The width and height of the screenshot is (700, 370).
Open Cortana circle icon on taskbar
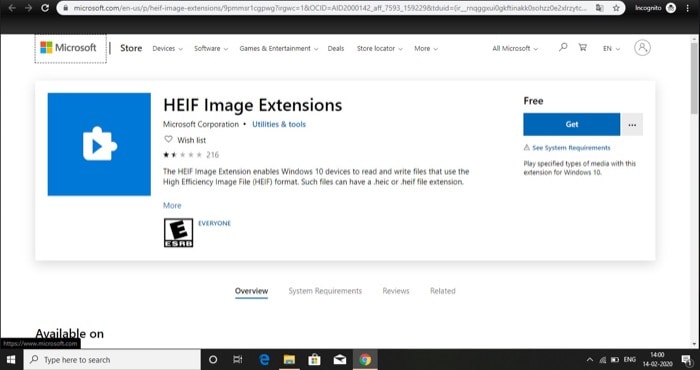[213, 360]
